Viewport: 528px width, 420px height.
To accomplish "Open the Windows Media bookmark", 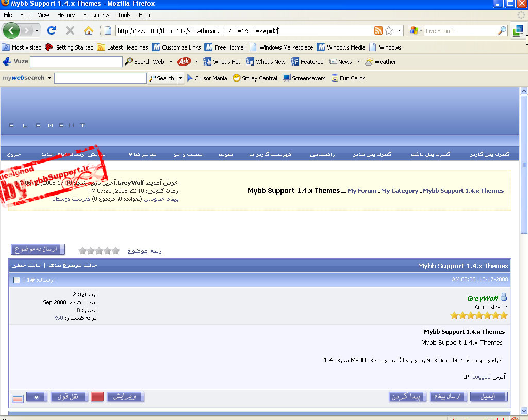I will pos(341,47).
